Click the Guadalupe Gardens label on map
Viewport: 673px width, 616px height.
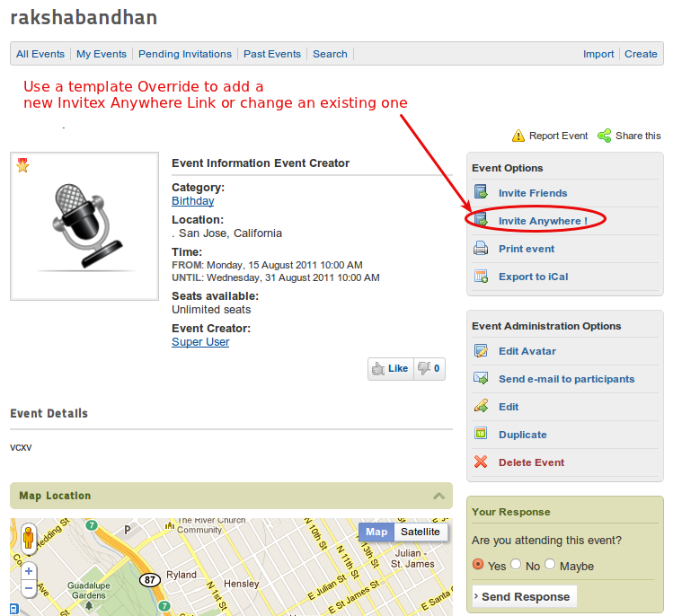click(88, 590)
